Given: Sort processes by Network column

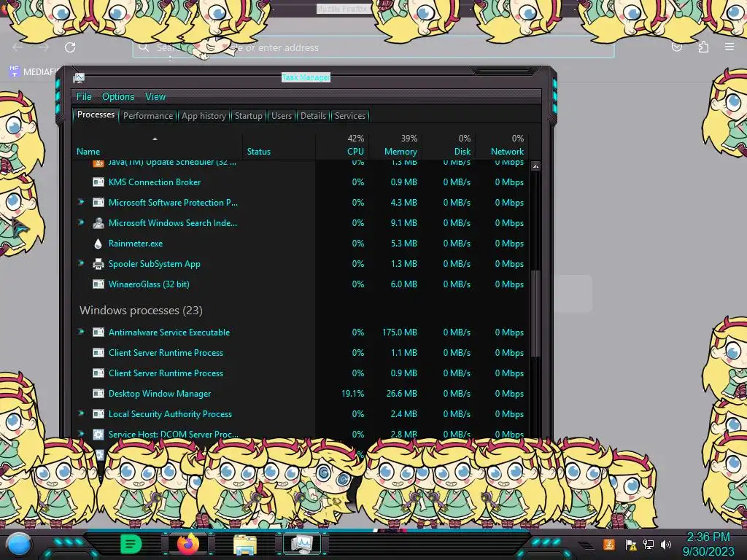Looking at the screenshot, I should (502, 145).
